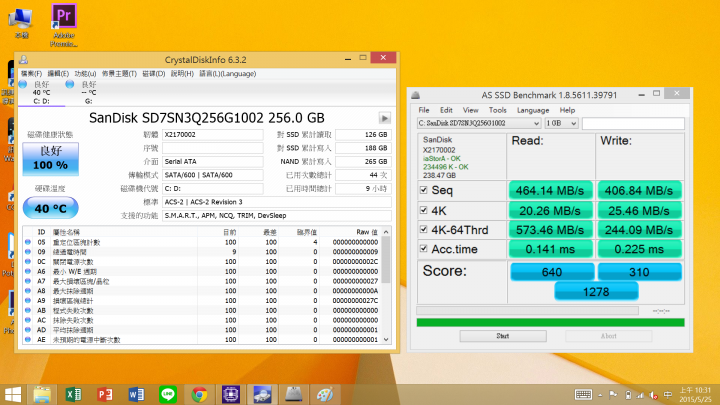The height and width of the screenshot is (405, 720).
Task: Select the A9 attribute row
Action: pos(202,301)
